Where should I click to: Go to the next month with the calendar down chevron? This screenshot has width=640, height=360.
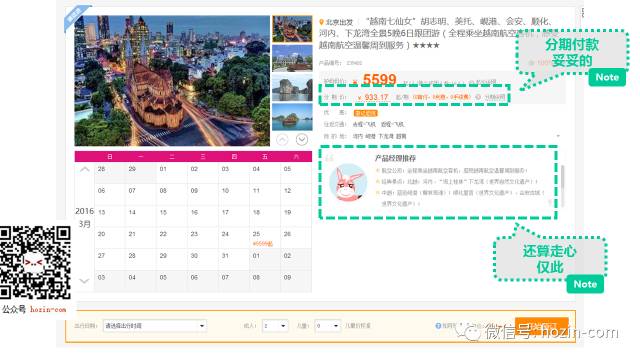[x=84, y=281]
